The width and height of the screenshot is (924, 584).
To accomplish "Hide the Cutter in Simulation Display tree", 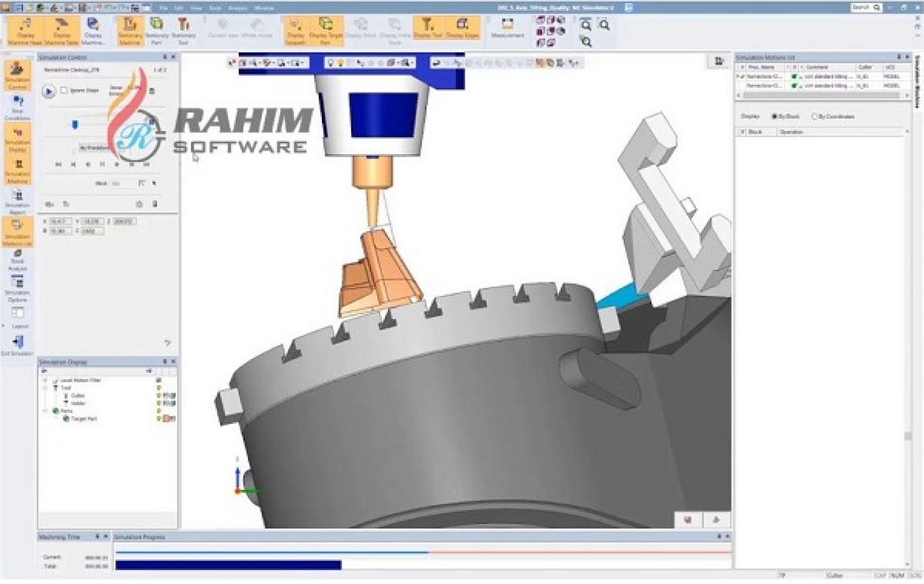I will [x=159, y=396].
